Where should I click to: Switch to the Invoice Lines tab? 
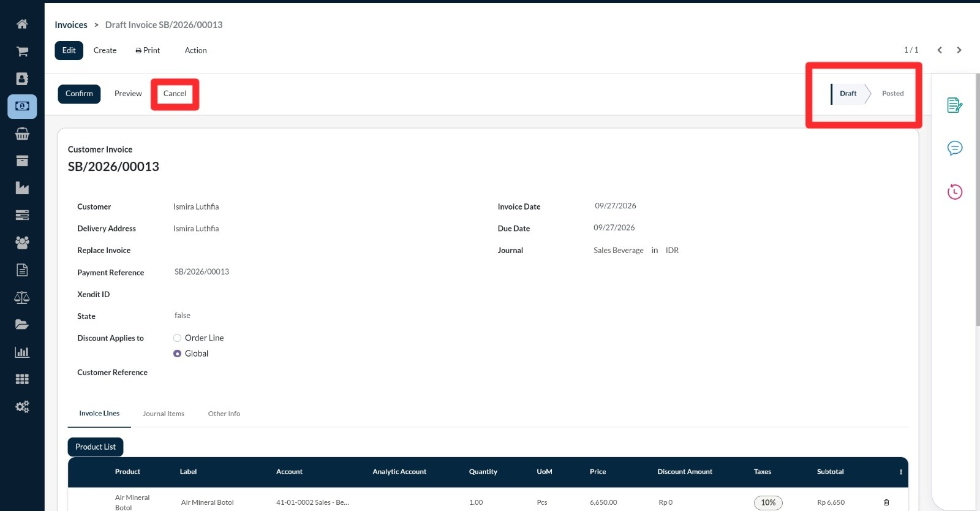tap(99, 414)
